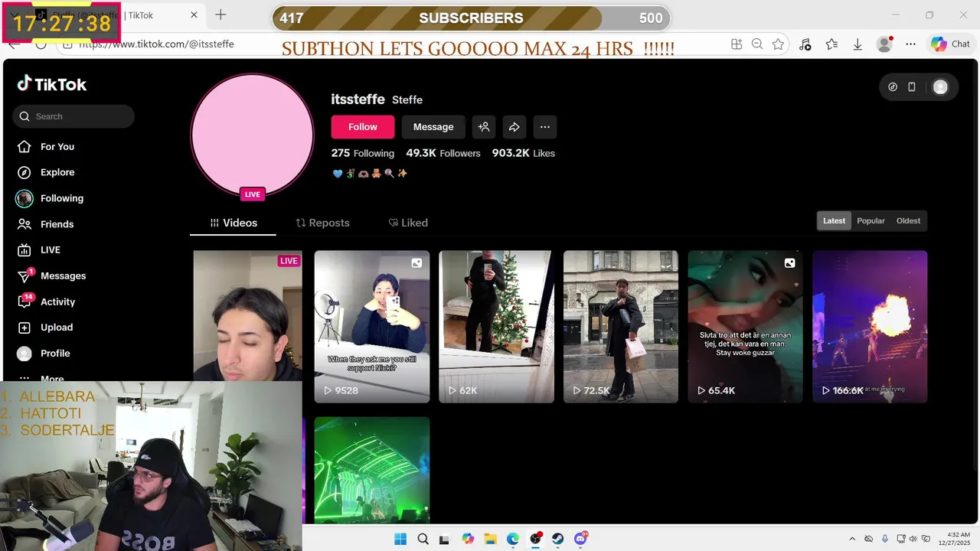The image size is (980, 551).
Task: Go to the Explore page
Action: pos(57,172)
